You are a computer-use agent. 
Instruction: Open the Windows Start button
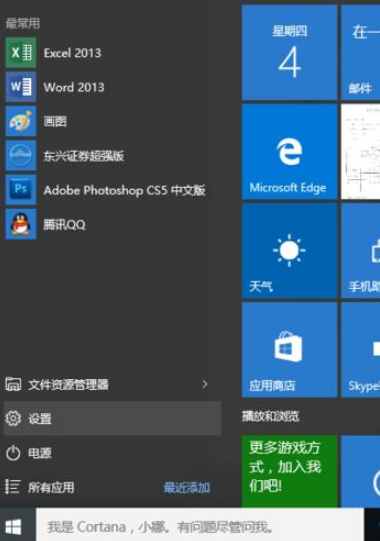click(14, 527)
